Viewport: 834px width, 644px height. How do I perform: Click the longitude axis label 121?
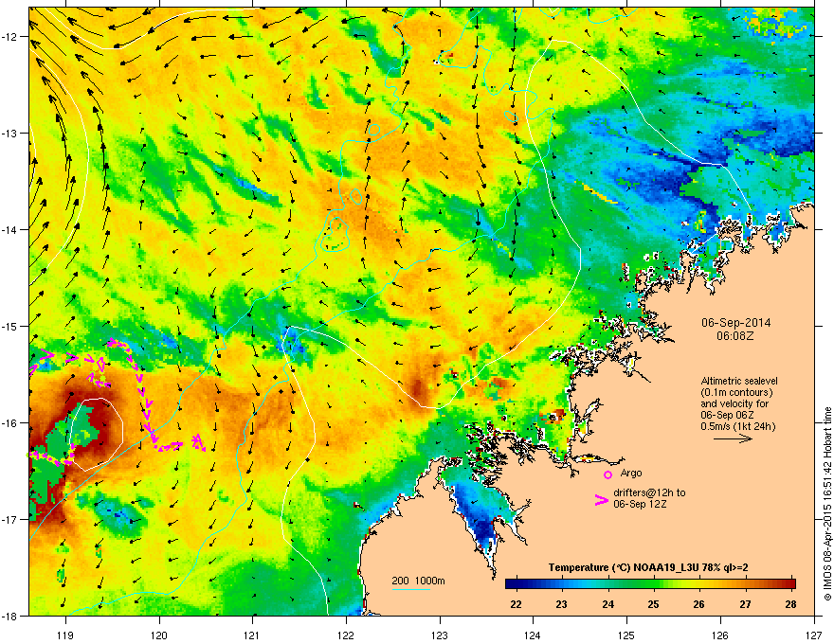click(x=252, y=635)
